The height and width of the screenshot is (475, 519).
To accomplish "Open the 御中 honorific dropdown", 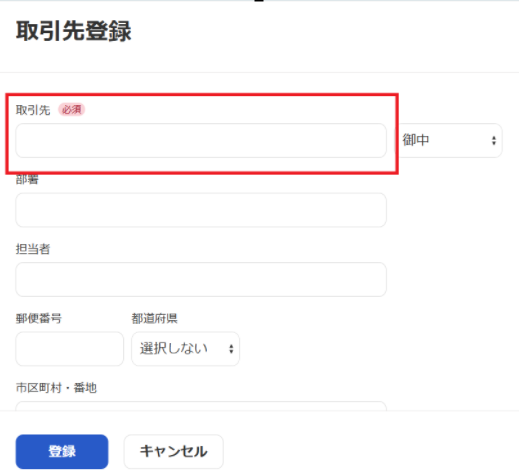I will [449, 140].
